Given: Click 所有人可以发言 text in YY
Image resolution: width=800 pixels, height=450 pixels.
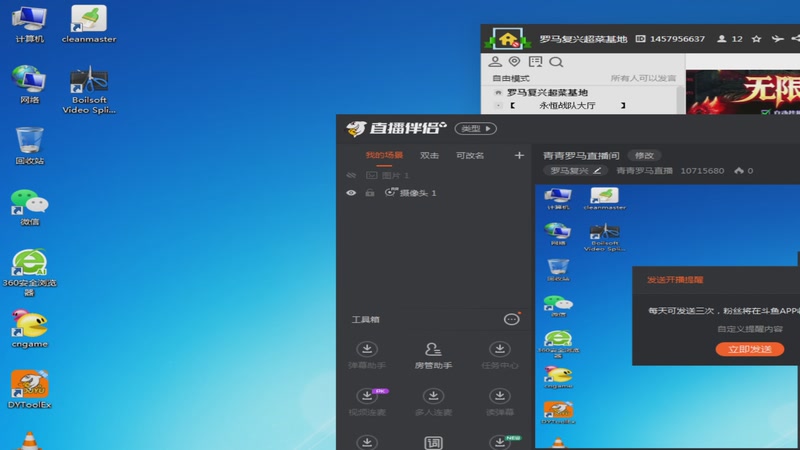Looking at the screenshot, I should pos(643,78).
